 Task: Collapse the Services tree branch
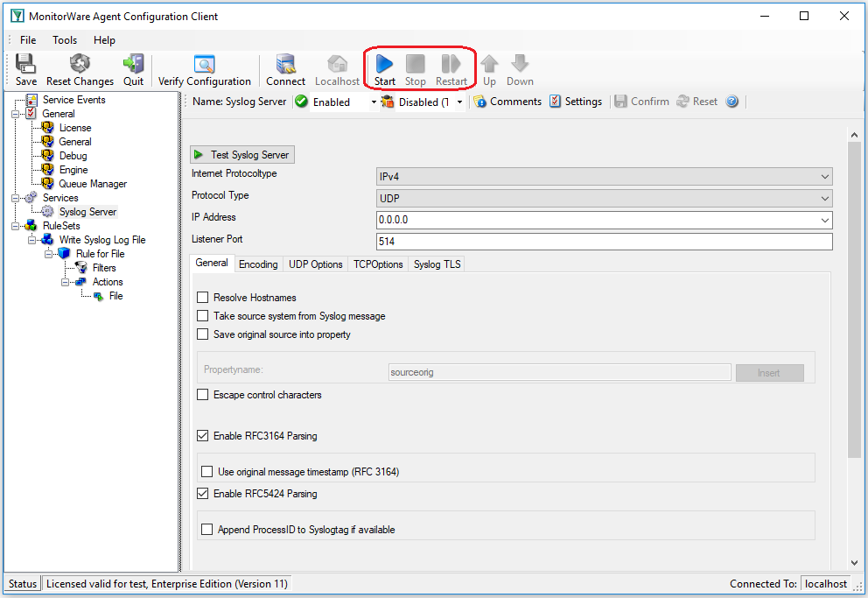[x=16, y=198]
